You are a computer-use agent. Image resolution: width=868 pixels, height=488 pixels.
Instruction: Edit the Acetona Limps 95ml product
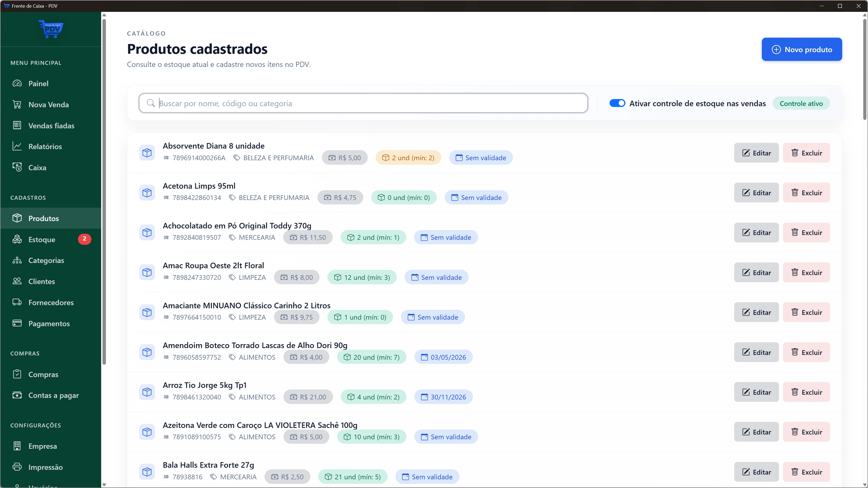[x=756, y=192]
